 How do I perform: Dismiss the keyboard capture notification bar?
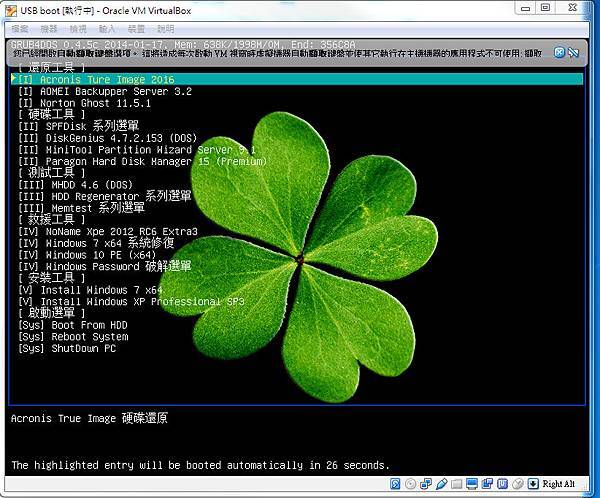[x=559, y=52]
